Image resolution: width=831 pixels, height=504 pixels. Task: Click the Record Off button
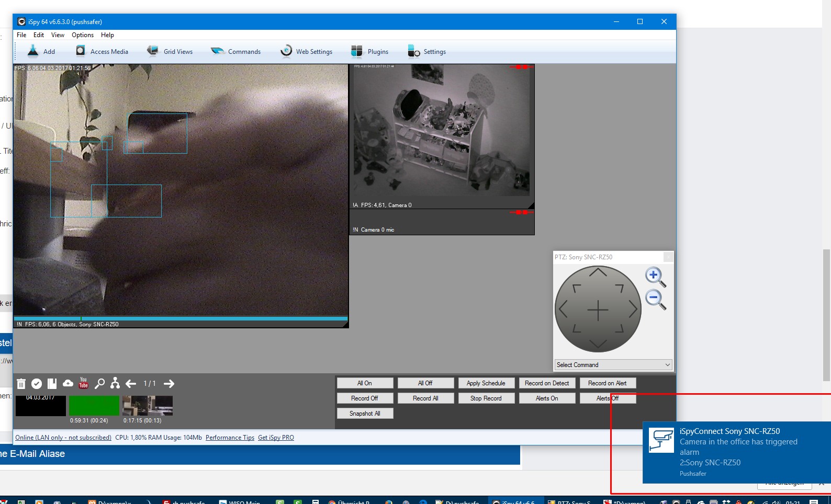click(365, 398)
